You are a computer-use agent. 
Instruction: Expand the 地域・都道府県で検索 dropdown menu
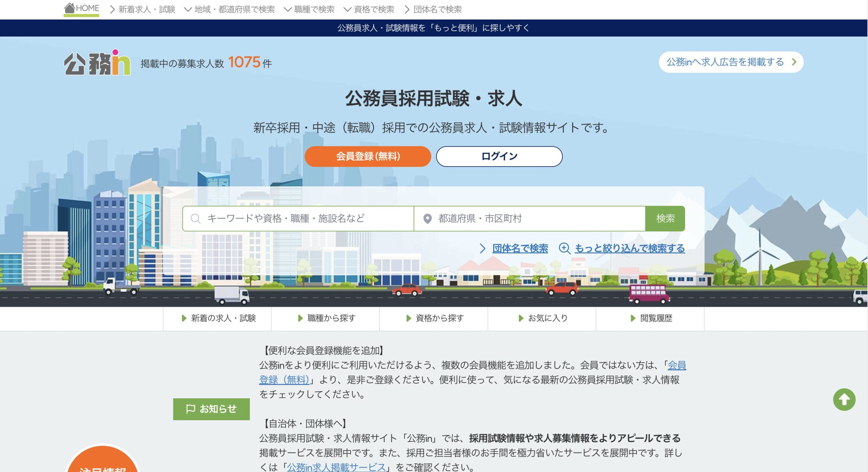(x=230, y=9)
